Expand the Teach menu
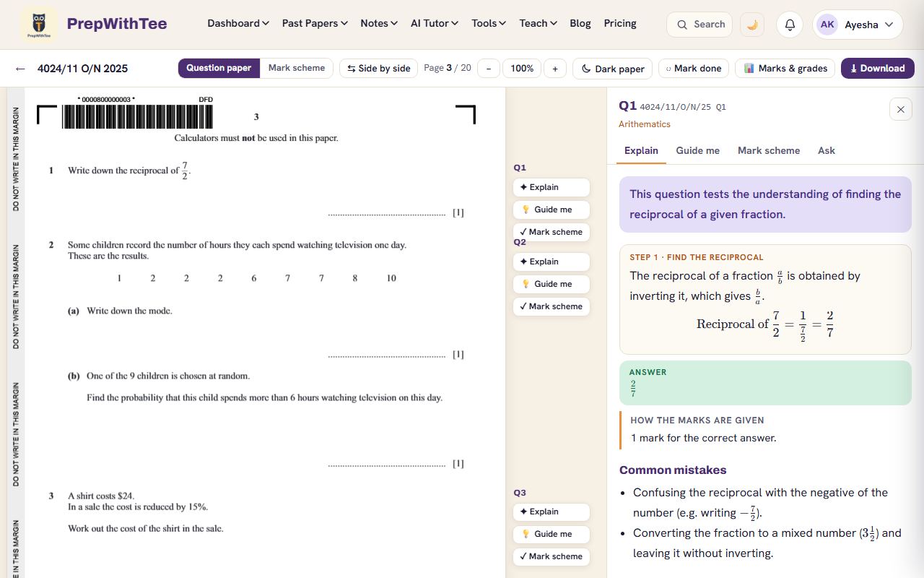This screenshot has width=924, height=578. (x=539, y=23)
